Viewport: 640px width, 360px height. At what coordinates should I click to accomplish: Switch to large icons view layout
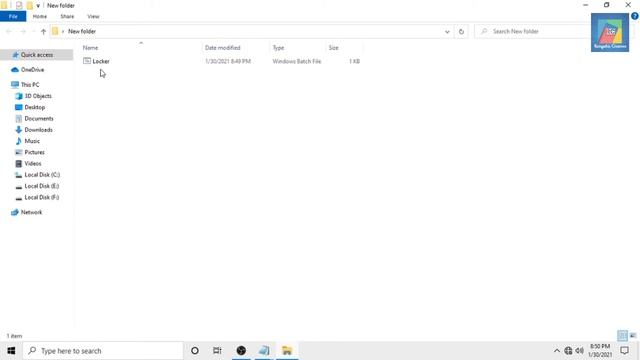(633, 336)
